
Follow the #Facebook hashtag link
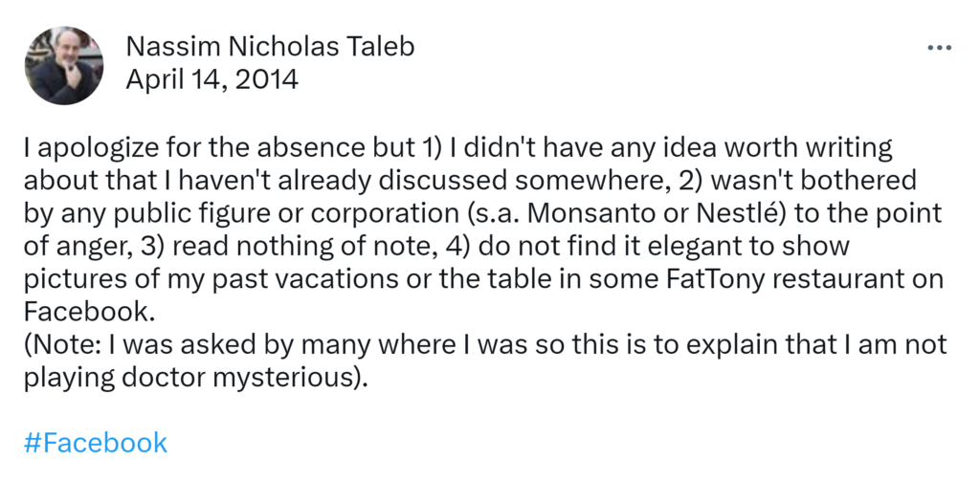point(95,443)
